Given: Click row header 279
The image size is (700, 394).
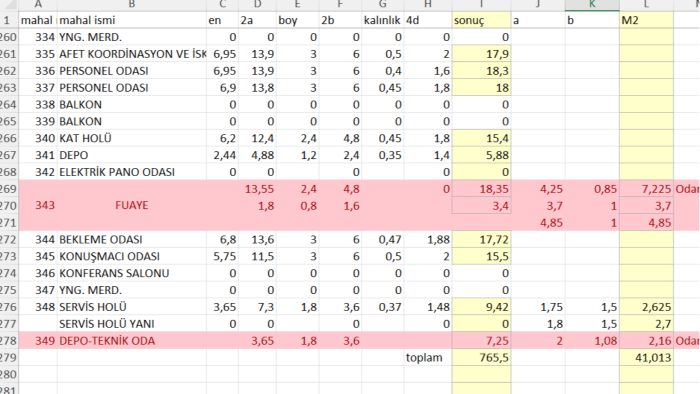Looking at the screenshot, I should coord(9,357).
